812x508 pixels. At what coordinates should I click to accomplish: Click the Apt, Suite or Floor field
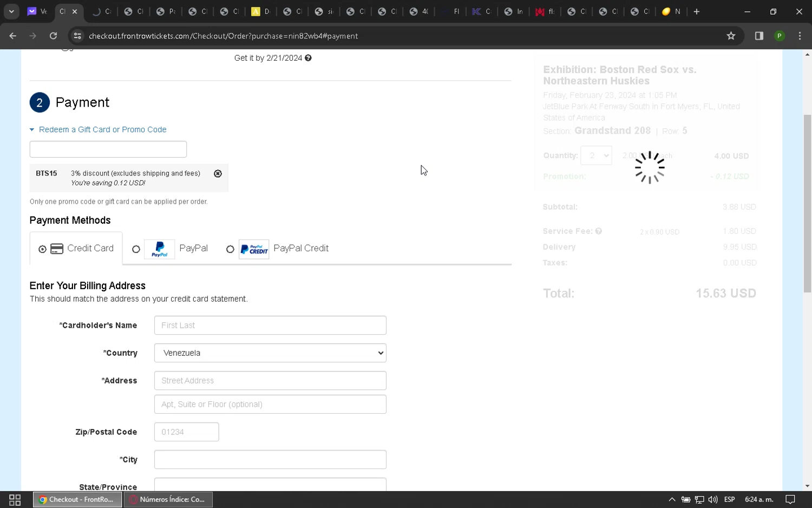pos(270,405)
